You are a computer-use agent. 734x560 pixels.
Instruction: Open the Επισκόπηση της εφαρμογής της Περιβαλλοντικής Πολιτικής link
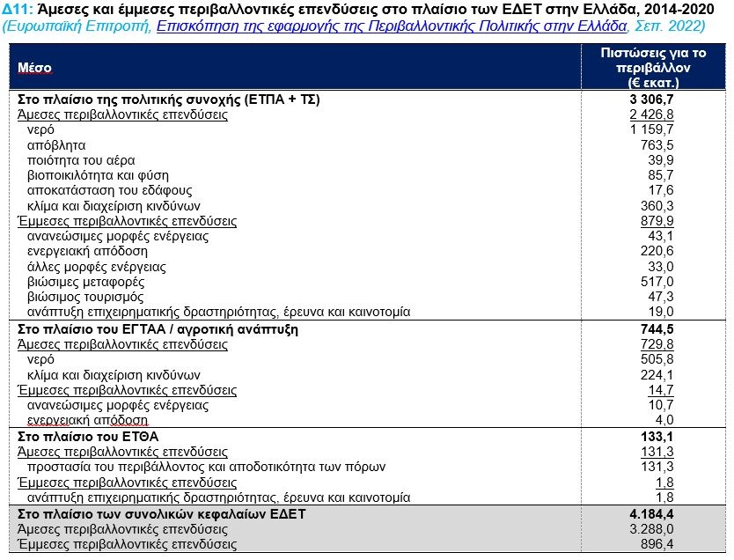392,26
